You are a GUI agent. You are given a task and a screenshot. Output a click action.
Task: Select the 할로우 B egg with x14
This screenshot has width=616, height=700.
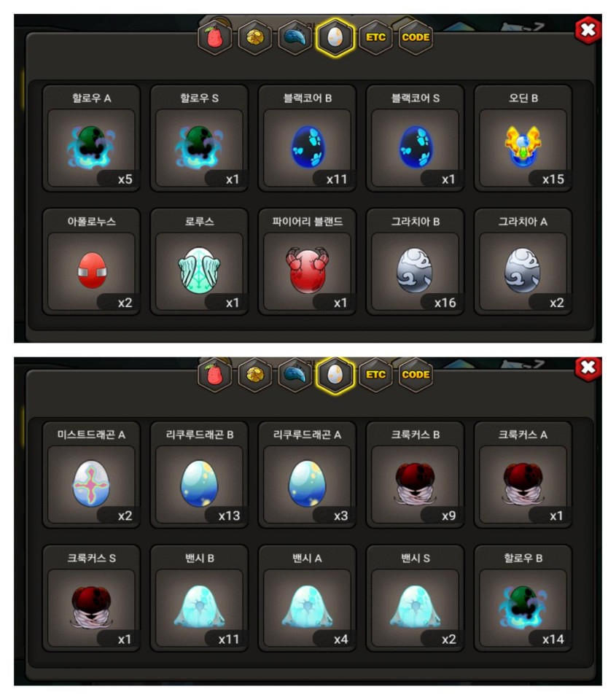[x=523, y=599]
